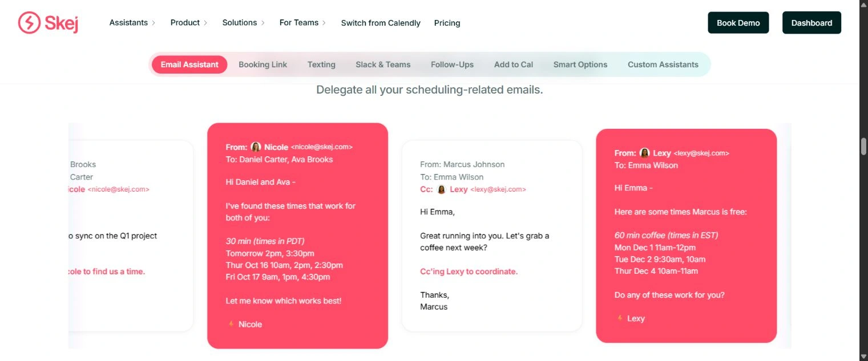Click Lexy's avatar in the red From line
The image size is (868, 361).
click(644, 153)
